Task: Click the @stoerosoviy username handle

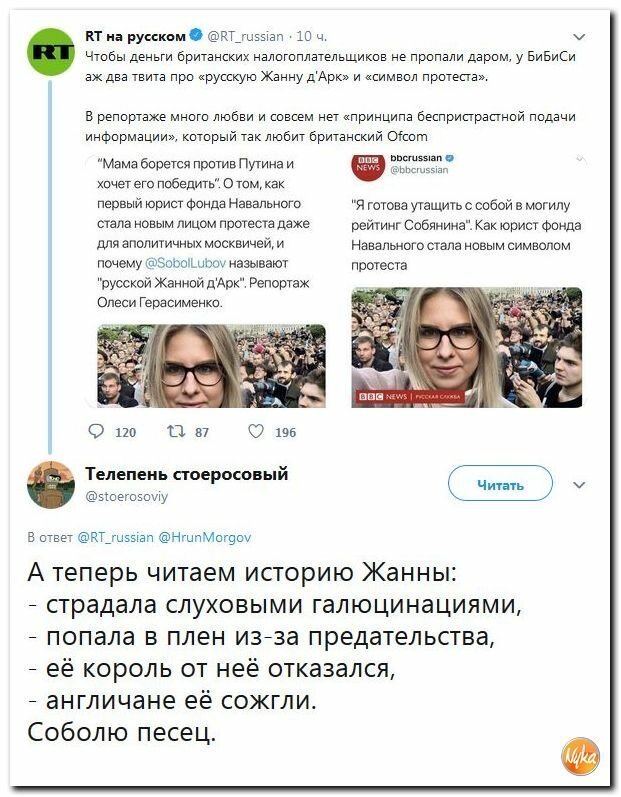Action: pos(127,496)
